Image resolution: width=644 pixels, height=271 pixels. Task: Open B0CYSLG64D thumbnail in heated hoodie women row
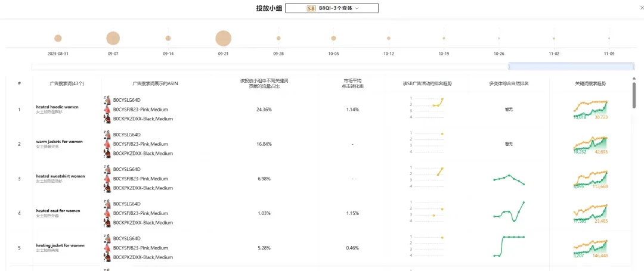coord(107,99)
